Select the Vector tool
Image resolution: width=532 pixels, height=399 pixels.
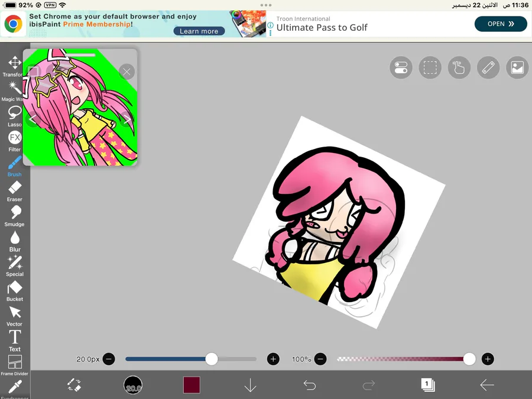pos(15,316)
